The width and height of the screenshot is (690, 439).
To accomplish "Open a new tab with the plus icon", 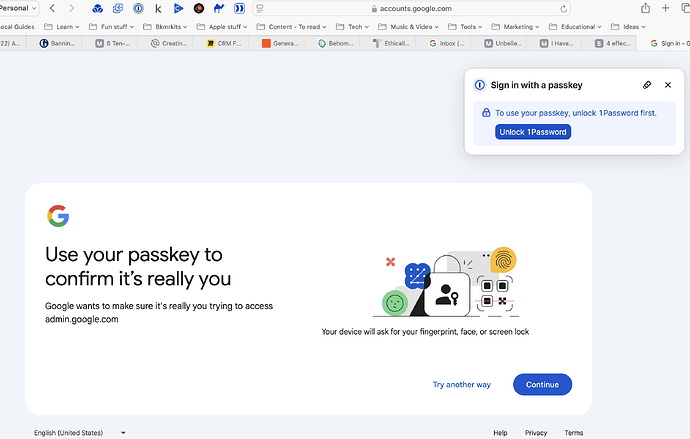I will [x=665, y=8].
